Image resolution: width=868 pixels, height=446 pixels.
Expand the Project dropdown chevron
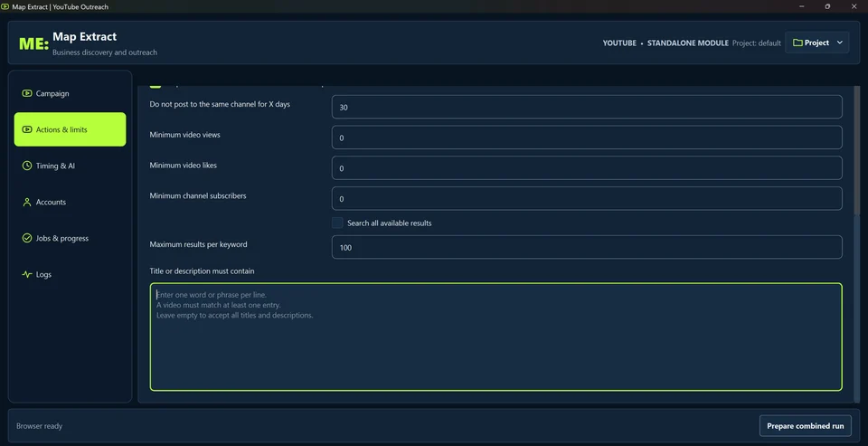[839, 43]
